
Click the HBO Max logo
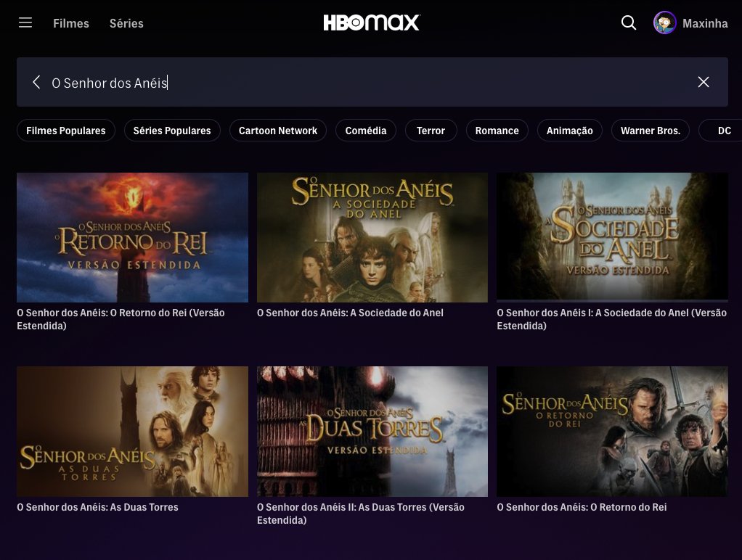pos(372,22)
